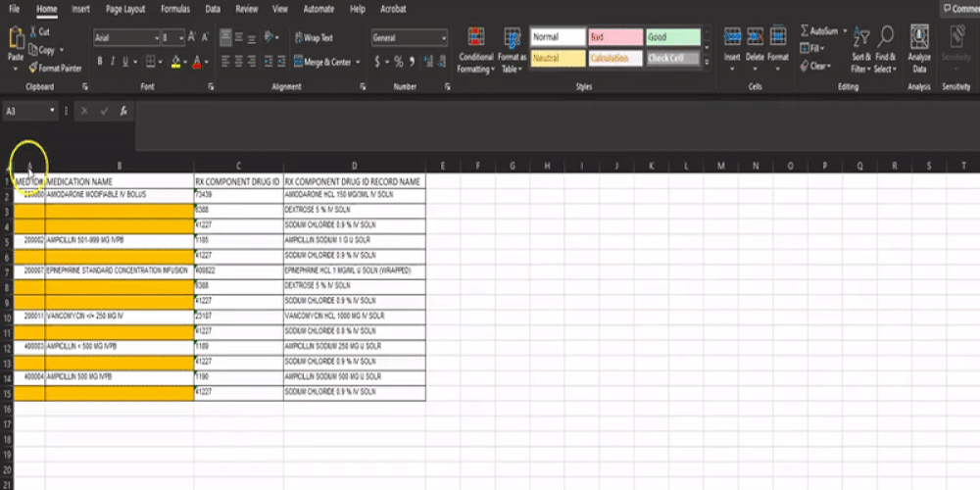The width and height of the screenshot is (980, 490).
Task: Increase the indent
Action: (x=282, y=61)
